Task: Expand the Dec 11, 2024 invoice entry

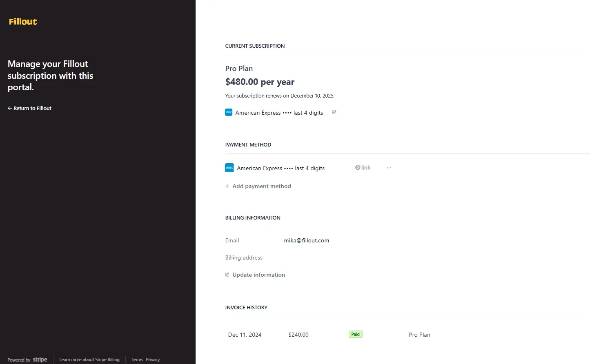Action: tap(245, 334)
